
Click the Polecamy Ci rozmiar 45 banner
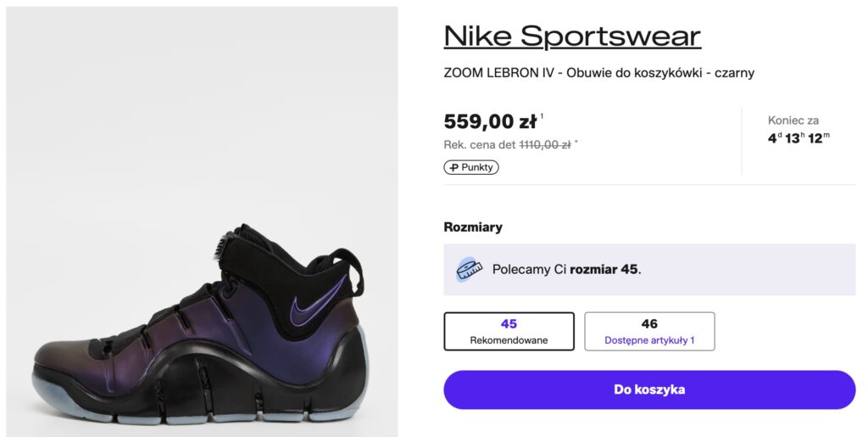(x=649, y=270)
